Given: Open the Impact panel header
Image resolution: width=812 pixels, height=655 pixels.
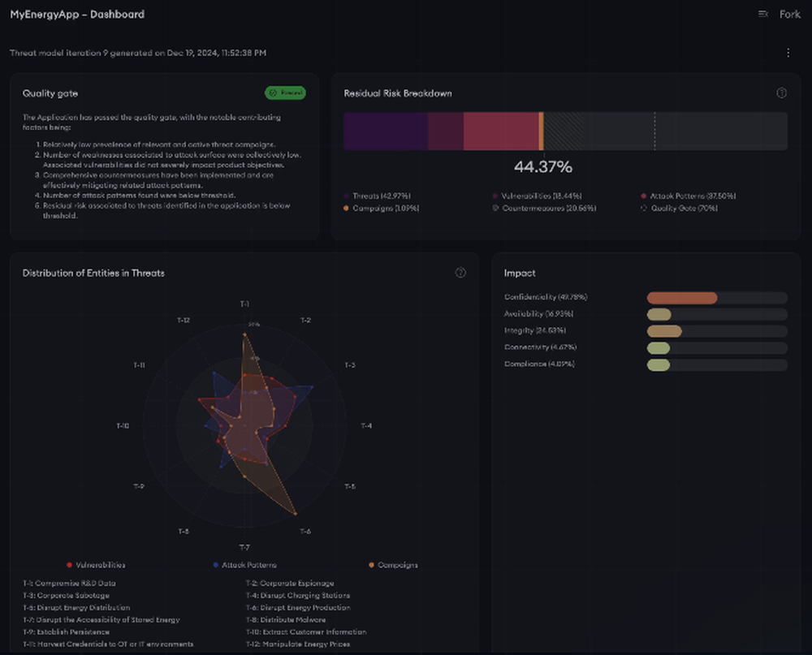Looking at the screenshot, I should click(520, 273).
